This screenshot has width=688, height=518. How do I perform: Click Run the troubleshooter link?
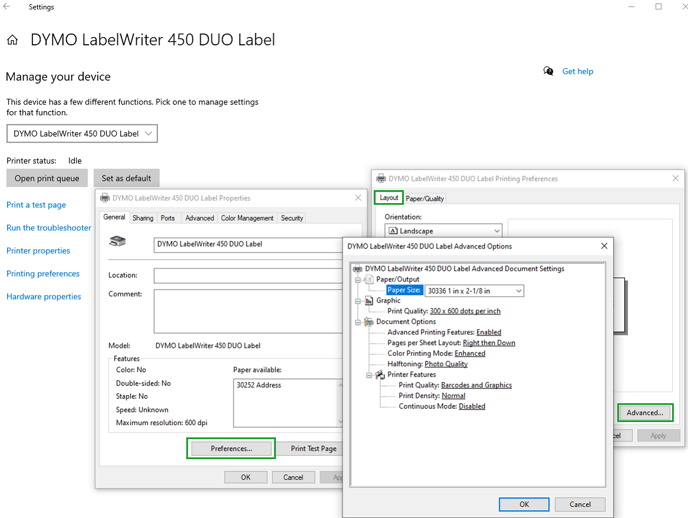click(49, 228)
